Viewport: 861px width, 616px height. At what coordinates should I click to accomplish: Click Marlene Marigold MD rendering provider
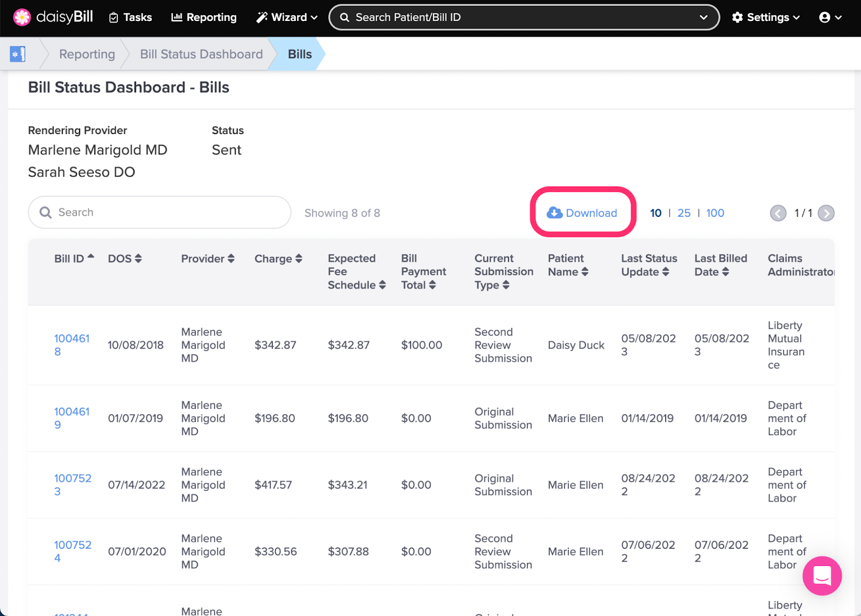tap(97, 150)
